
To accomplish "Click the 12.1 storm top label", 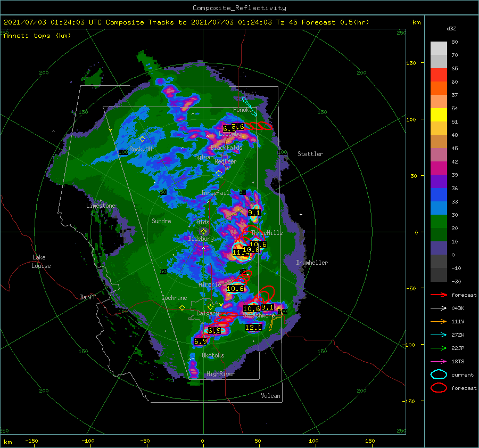I will pos(253,328).
